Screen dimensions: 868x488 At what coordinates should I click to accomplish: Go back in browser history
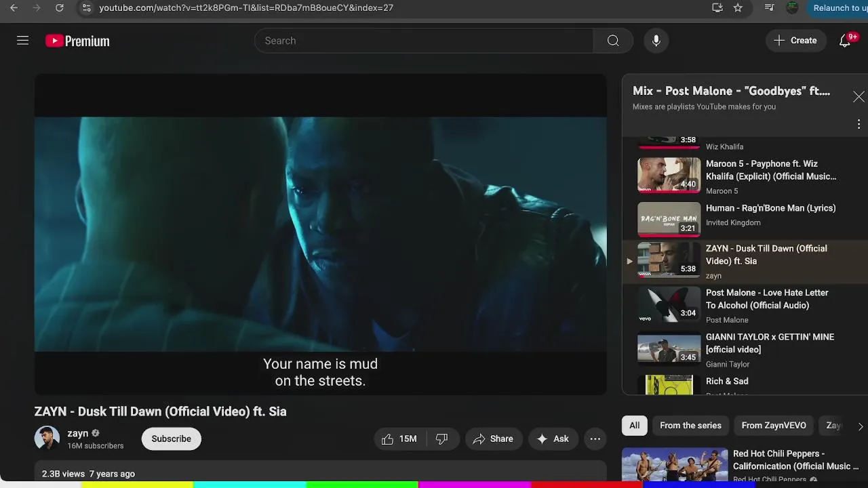(14, 8)
